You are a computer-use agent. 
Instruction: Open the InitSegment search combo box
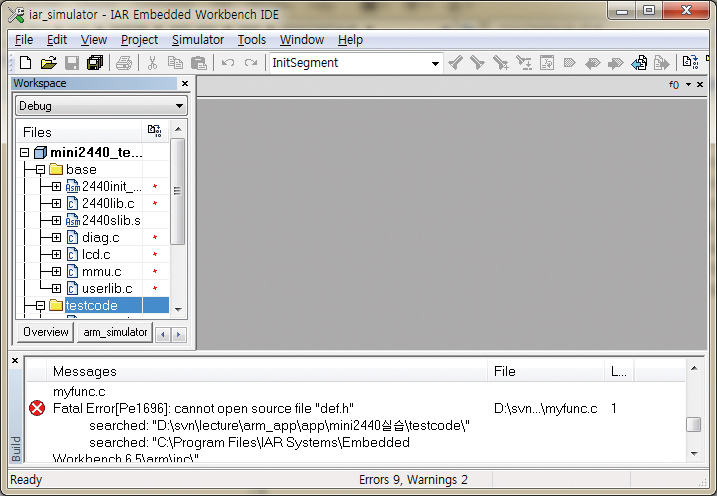point(435,63)
